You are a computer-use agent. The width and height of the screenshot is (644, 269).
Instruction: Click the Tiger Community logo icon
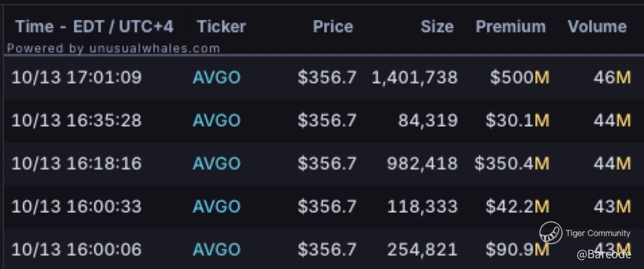(x=550, y=233)
